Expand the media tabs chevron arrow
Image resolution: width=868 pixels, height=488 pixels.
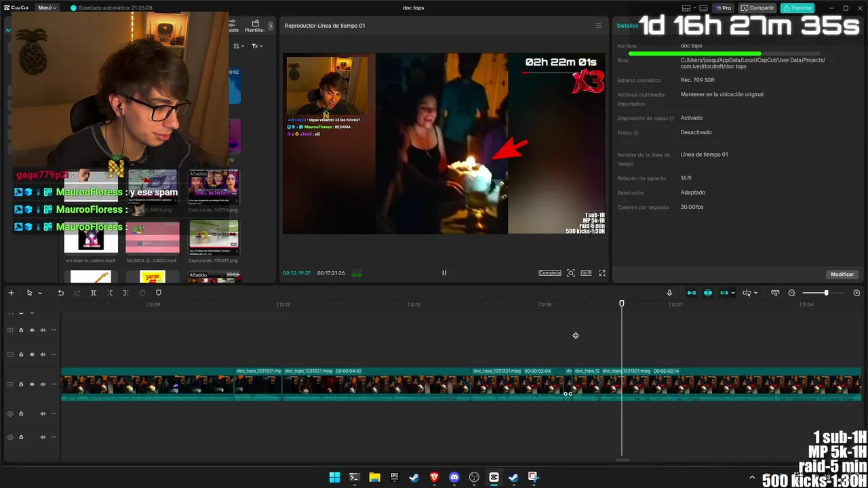click(271, 26)
